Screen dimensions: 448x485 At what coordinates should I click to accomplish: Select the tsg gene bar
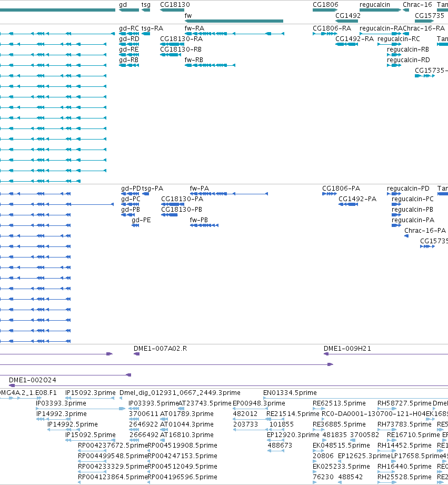146,10
